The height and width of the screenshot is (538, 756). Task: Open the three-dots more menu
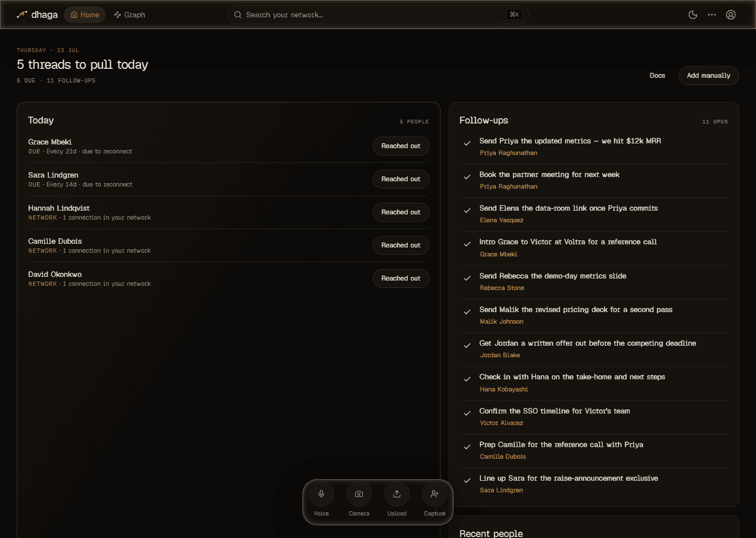[x=712, y=15]
